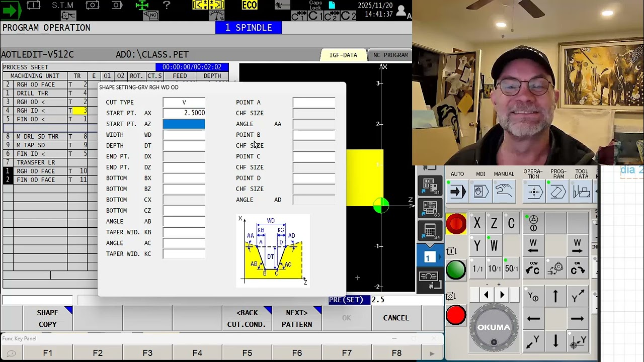Switch to NC PROGRAM tab
The height and width of the screenshot is (362, 644).
(x=390, y=55)
